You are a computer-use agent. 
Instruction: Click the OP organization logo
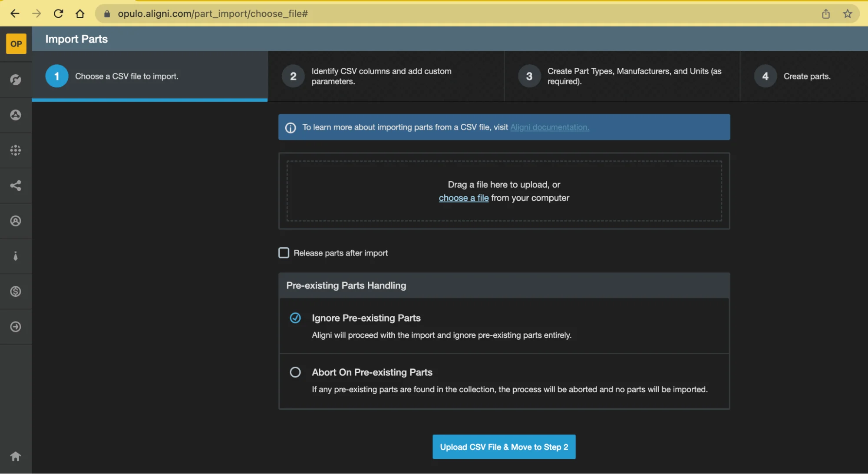coord(16,44)
